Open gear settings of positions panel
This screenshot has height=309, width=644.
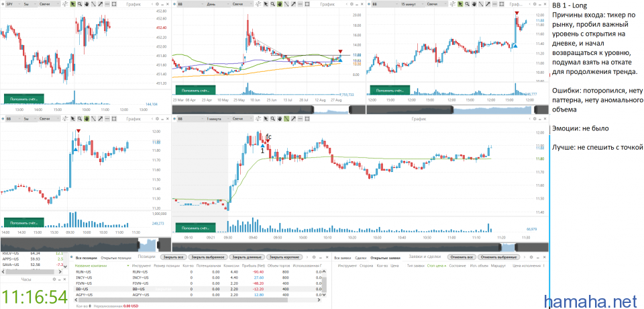tap(313, 257)
